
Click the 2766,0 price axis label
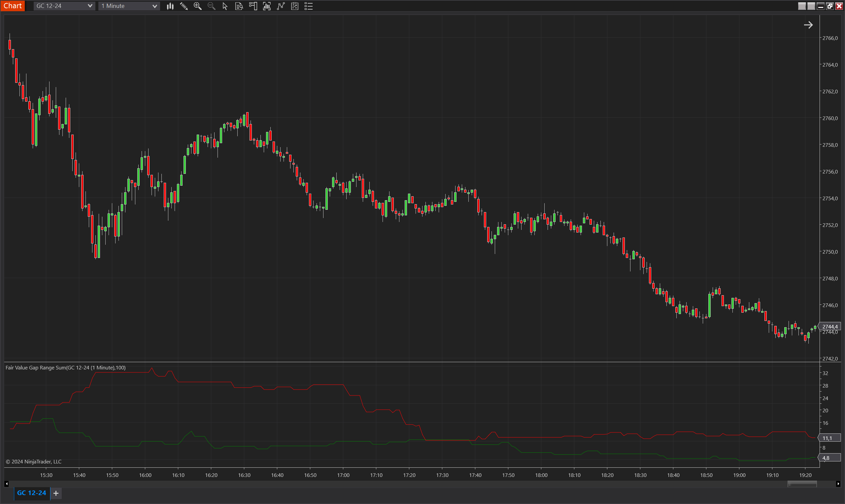(x=830, y=38)
